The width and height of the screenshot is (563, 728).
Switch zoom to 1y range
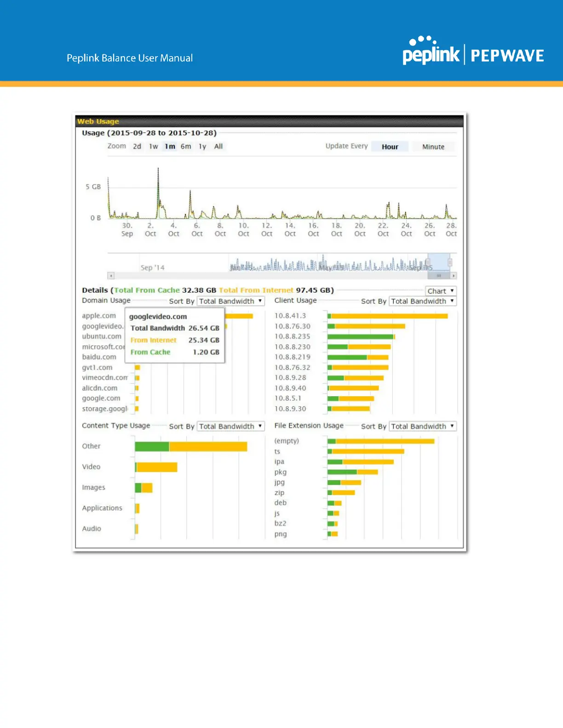tap(202, 146)
